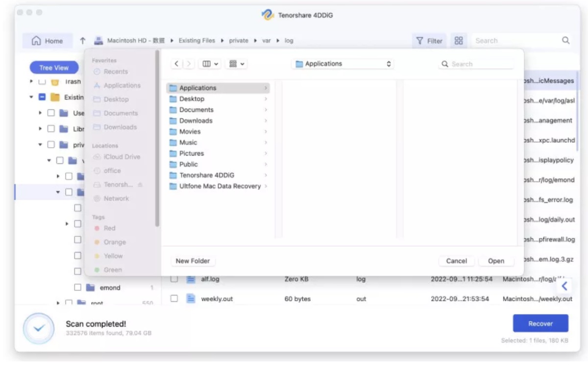Open Downloads in dialog sidebar
This screenshot has width=588, height=365.
click(115, 127)
